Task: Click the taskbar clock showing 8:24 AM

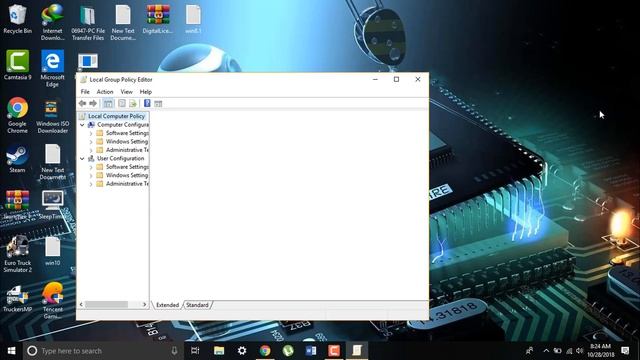Action: click(x=600, y=351)
